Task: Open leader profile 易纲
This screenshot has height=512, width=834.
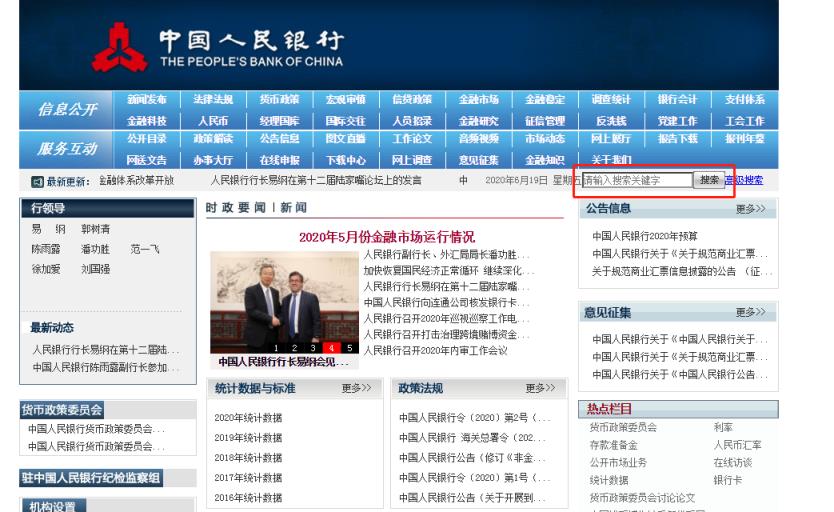Action: click(x=48, y=229)
